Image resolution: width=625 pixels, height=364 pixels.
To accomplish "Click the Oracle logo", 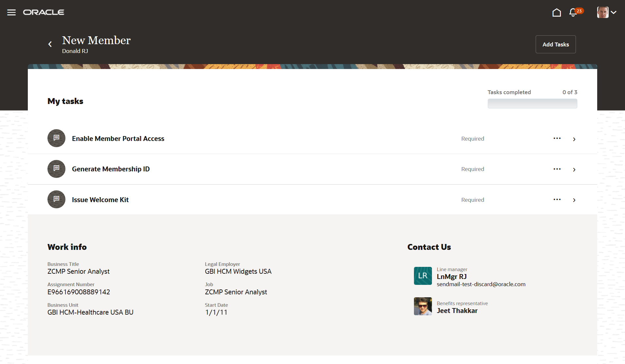I will [x=44, y=12].
